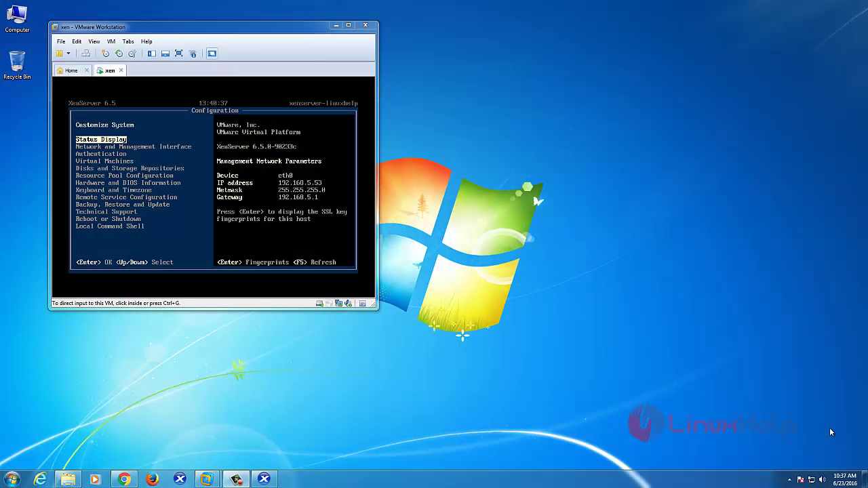Click the volume icon in system tray
Image resolution: width=868 pixels, height=488 pixels.
(x=822, y=480)
